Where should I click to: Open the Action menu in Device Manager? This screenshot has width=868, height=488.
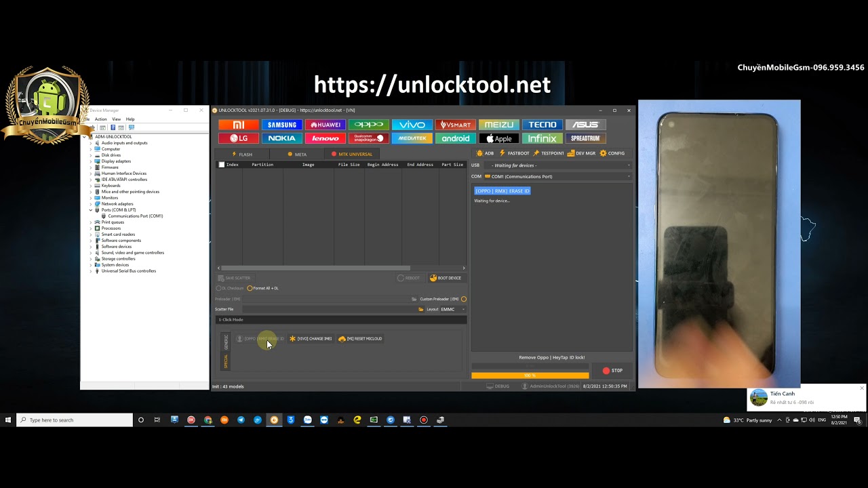tap(100, 119)
